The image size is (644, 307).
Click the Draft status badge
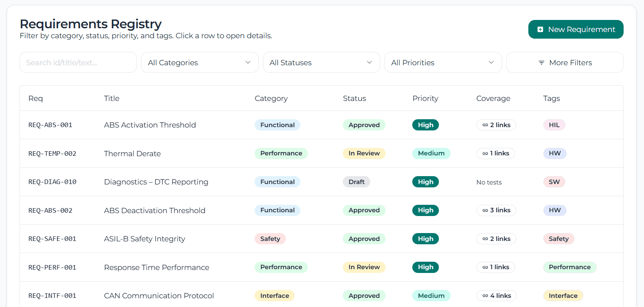tap(356, 182)
